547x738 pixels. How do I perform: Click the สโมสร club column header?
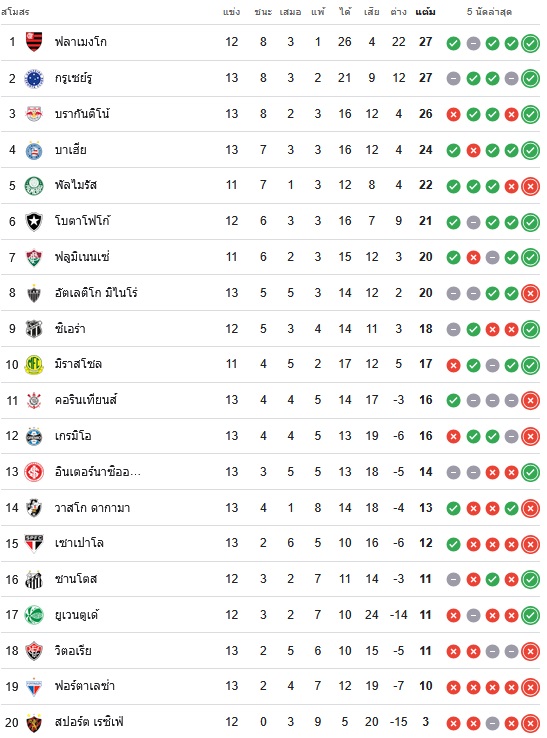(x=16, y=12)
